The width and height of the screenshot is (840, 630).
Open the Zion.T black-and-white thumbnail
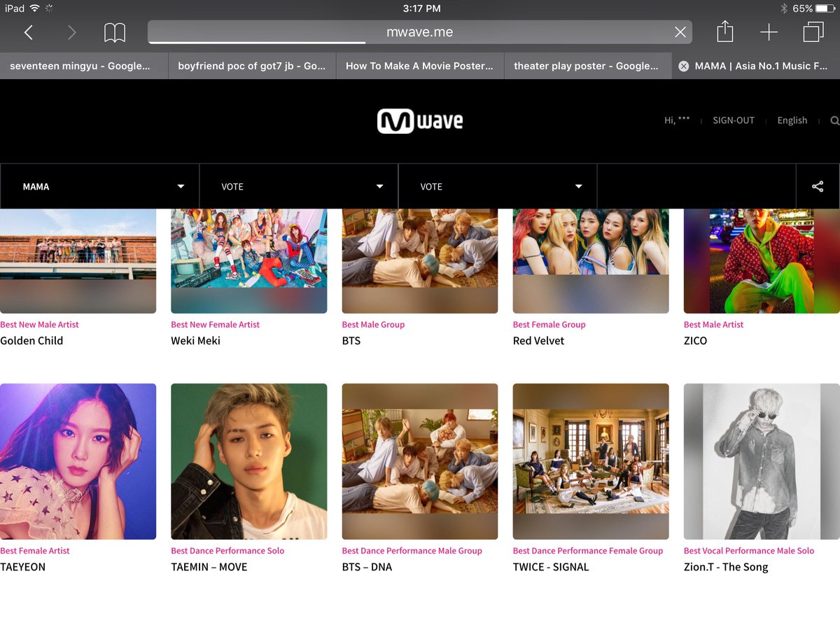(762, 461)
